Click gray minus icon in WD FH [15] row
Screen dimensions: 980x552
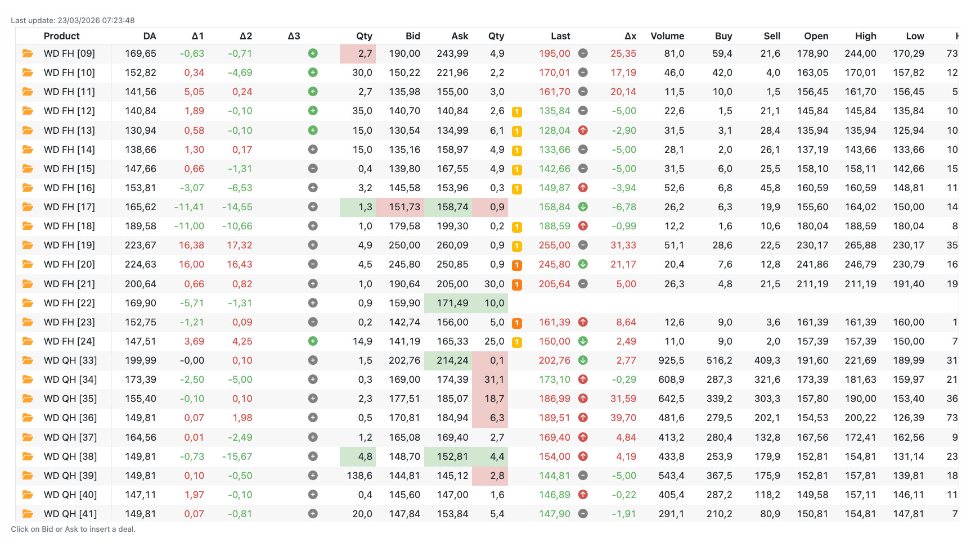point(313,169)
